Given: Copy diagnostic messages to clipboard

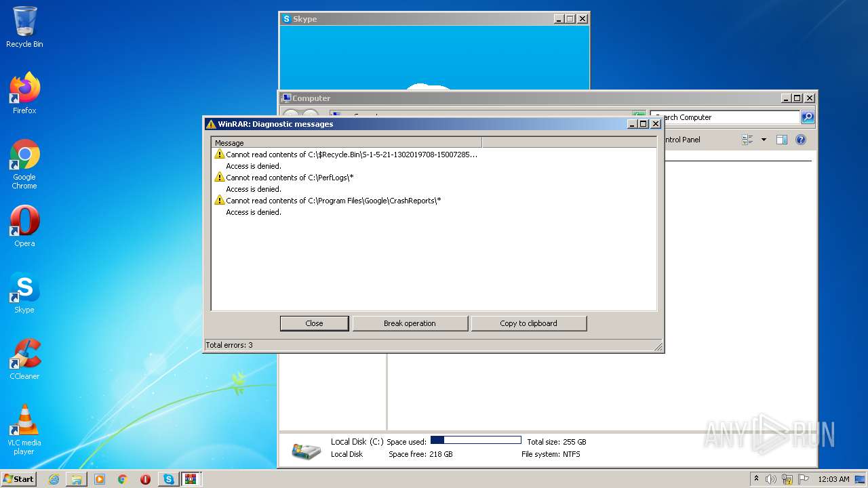Looking at the screenshot, I should point(528,323).
